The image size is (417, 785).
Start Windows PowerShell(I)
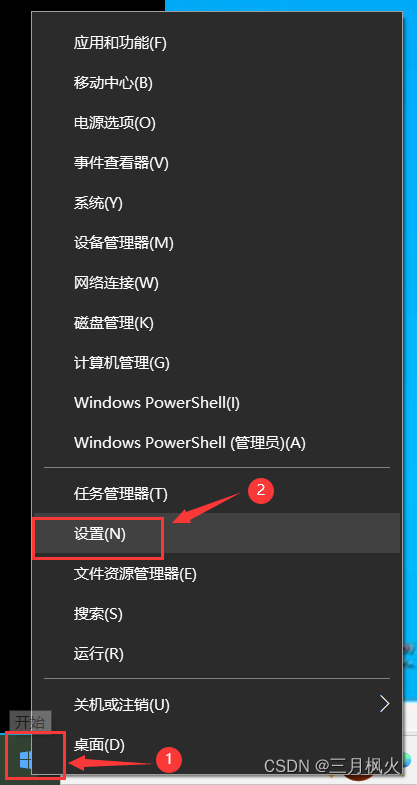157,403
